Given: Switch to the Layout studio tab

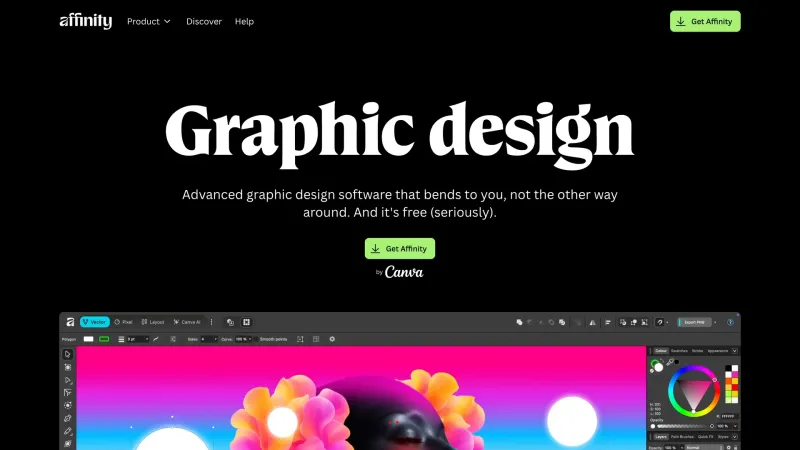Looking at the screenshot, I should tap(153, 322).
